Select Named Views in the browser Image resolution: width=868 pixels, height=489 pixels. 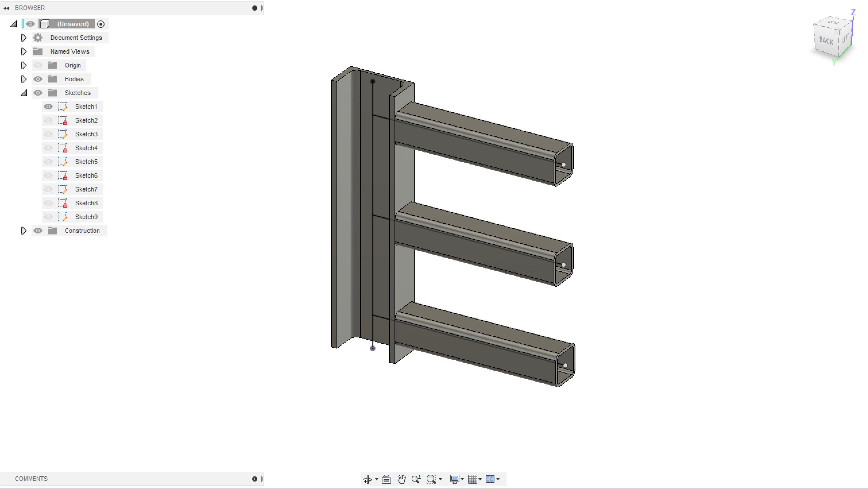click(70, 52)
